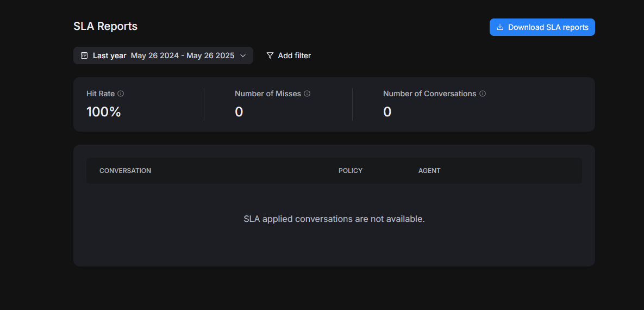Viewport: 644px width, 310px height.
Task: Click the SLA applied conversations not available message
Action: [334, 219]
